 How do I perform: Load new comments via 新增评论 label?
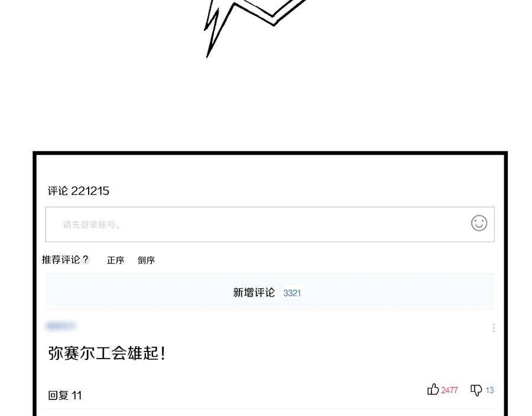click(254, 292)
